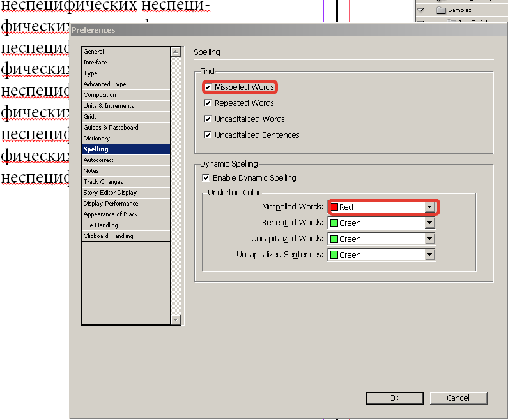Toggle the Misspelled Words checkbox
Image resolution: width=508 pixels, height=420 pixels.
[208, 87]
